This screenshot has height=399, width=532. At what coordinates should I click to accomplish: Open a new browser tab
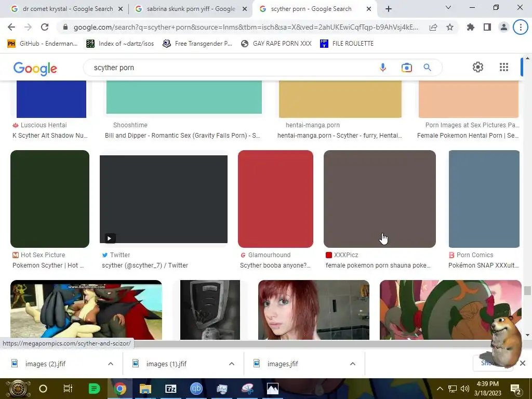click(389, 9)
